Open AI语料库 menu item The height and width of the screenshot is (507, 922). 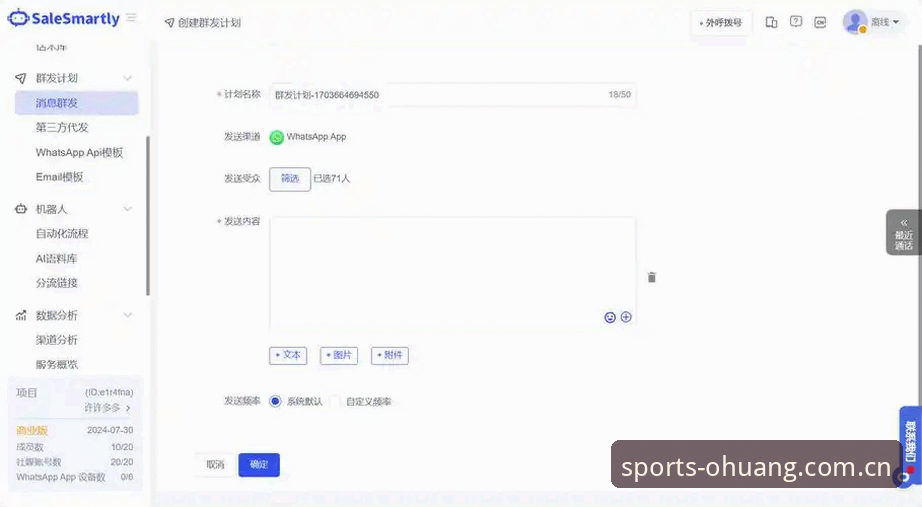pos(56,258)
